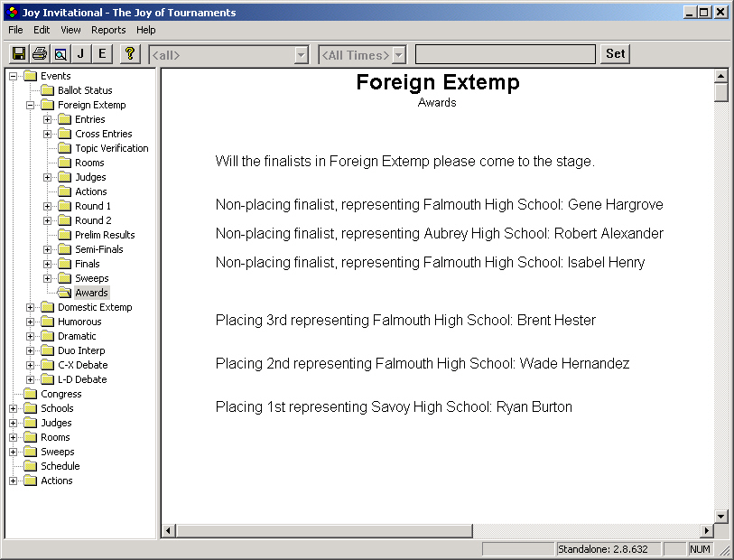
Task: Collapse the Foreign Extemp tree node
Action: 31,105
